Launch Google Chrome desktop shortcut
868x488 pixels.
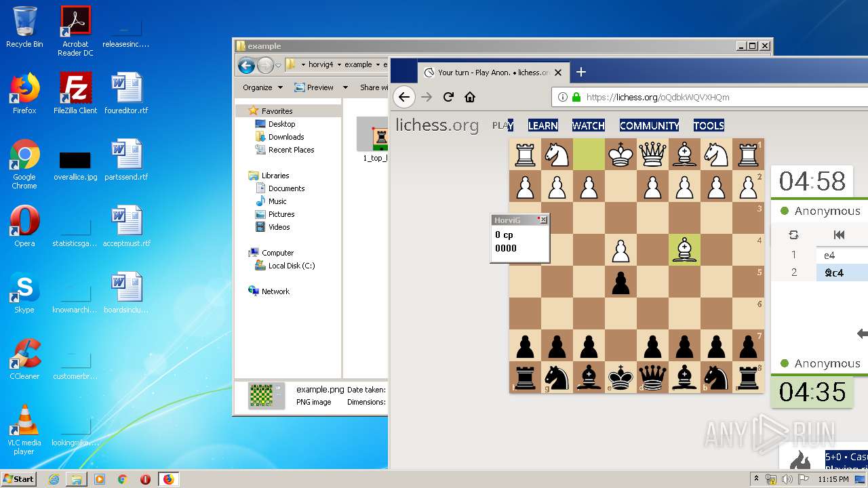[24, 165]
